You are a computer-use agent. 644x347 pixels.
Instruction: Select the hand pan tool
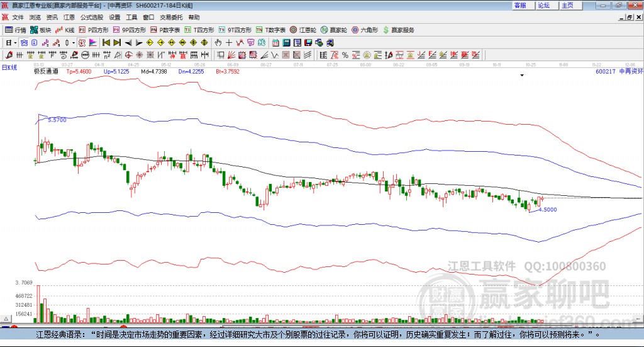click(218, 43)
